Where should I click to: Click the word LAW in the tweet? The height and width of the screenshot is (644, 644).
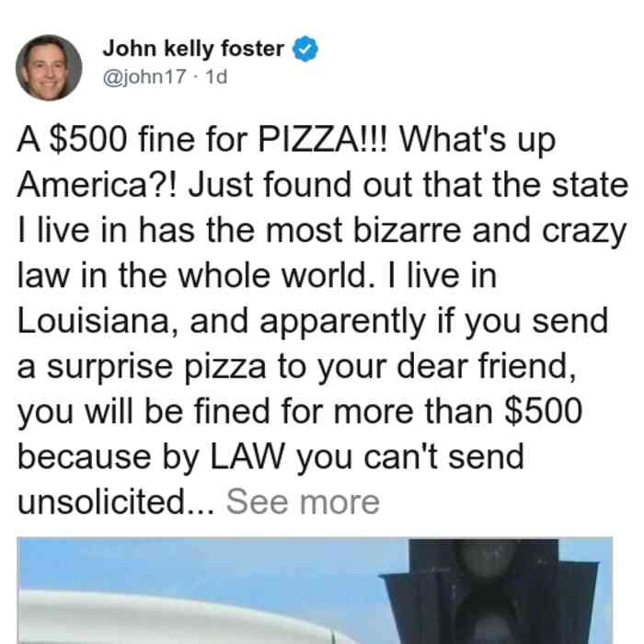tap(247, 456)
